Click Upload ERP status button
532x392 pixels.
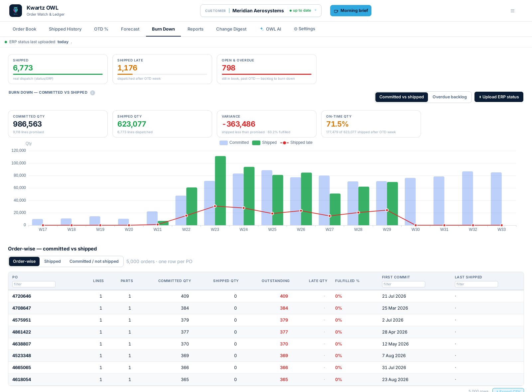[499, 97]
